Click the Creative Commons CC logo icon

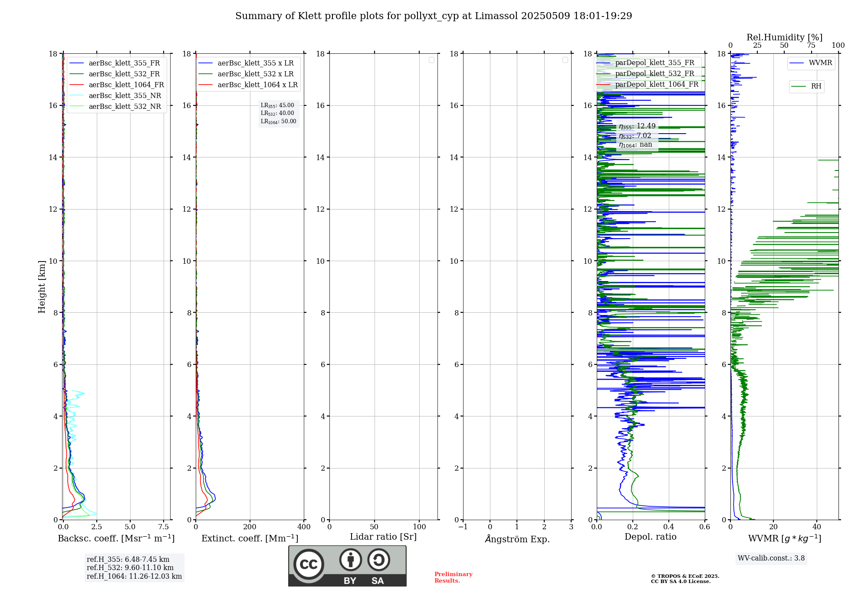309,564
